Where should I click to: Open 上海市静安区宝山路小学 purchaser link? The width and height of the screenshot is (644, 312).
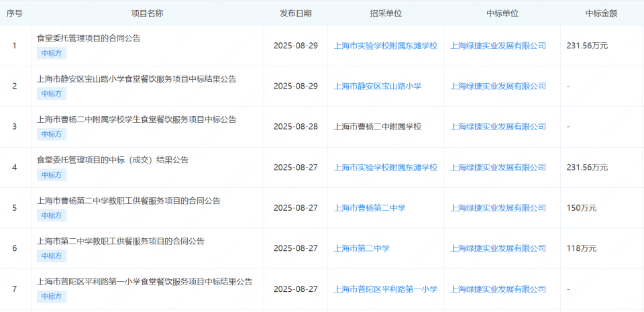[x=378, y=86]
